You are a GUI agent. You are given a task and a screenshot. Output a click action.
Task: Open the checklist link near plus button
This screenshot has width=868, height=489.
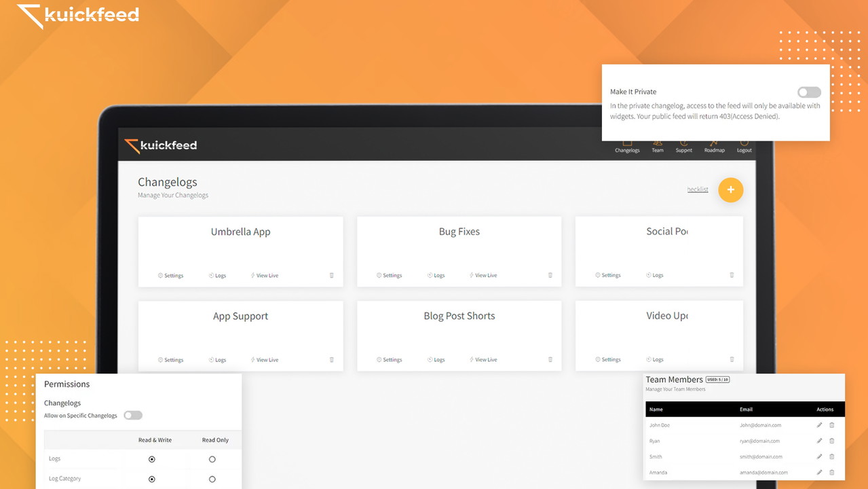698,189
